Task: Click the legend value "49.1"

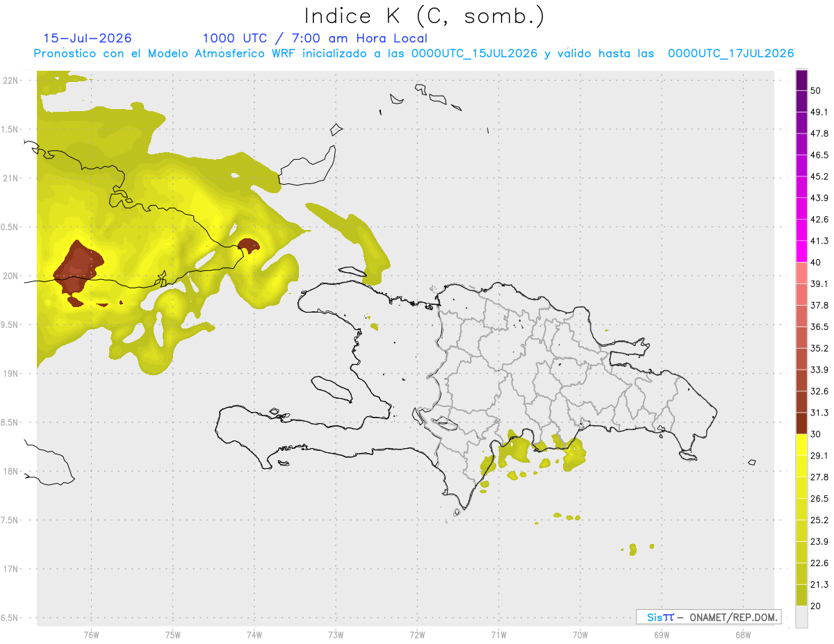Action: point(819,112)
